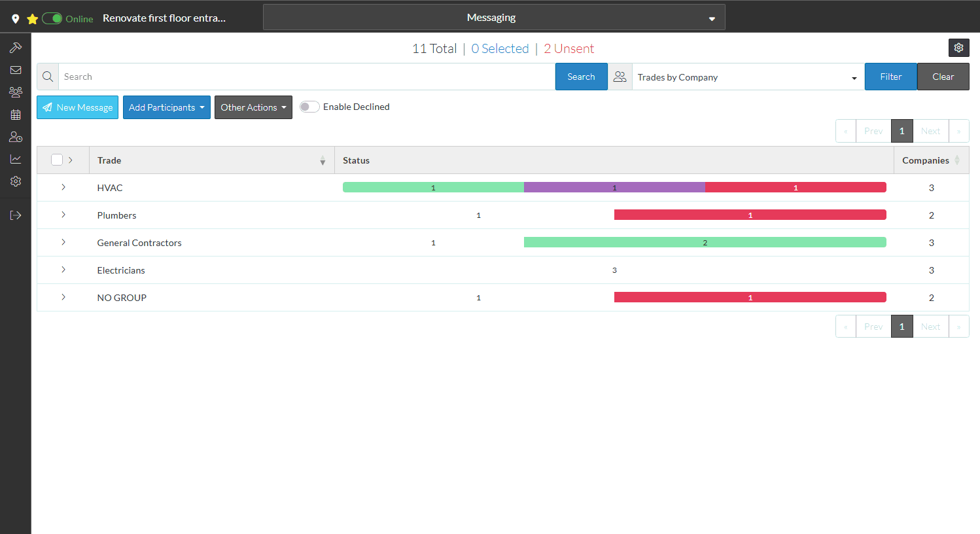The width and height of the screenshot is (980, 534).
Task: Click Prev in bottom pagination
Action: [873, 327]
